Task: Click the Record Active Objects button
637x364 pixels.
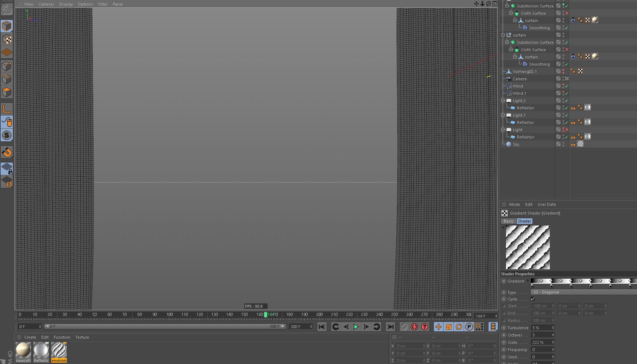Action: coord(404,327)
